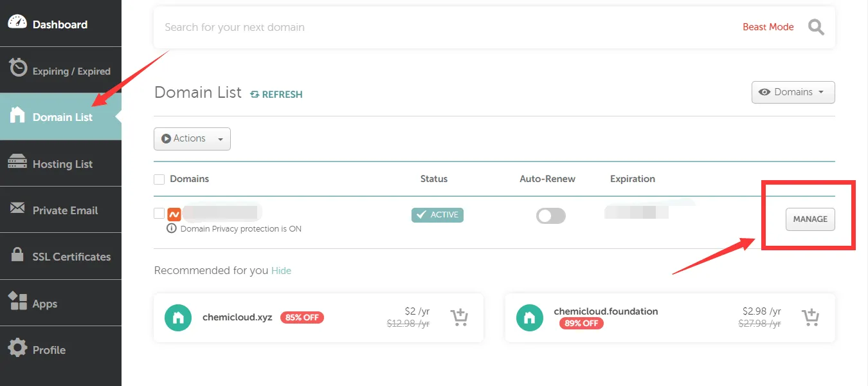Click the Refresh arrows icon
This screenshot has height=386, width=868.
[255, 95]
